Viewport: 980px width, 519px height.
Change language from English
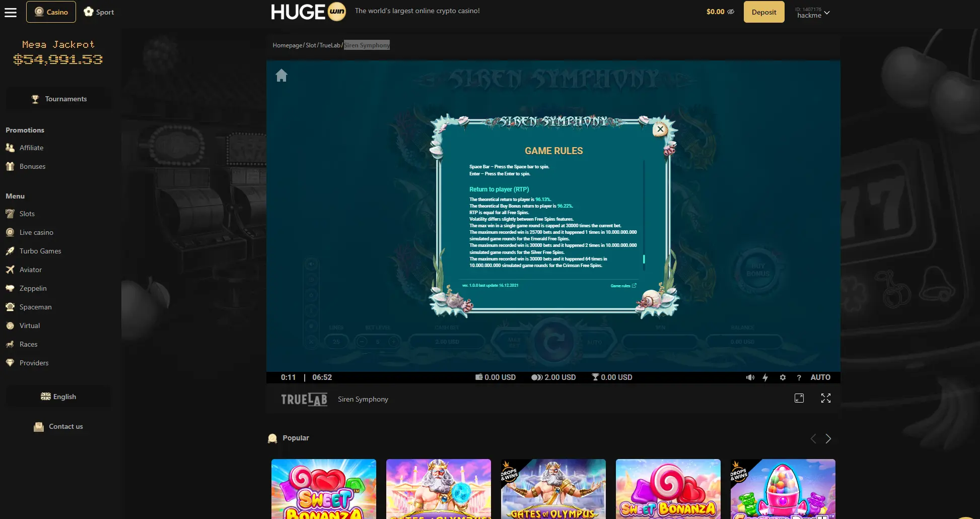pyautogui.click(x=58, y=397)
